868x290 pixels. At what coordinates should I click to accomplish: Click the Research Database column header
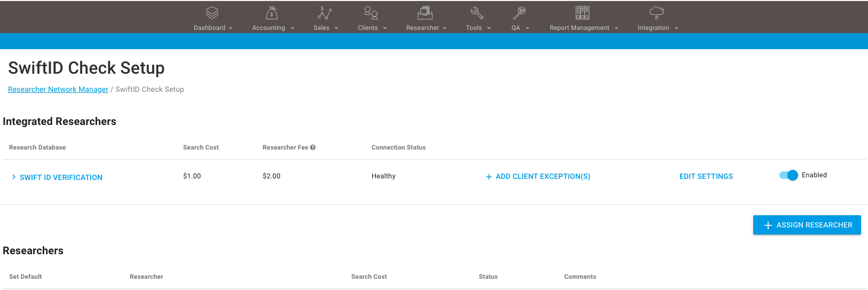37,147
